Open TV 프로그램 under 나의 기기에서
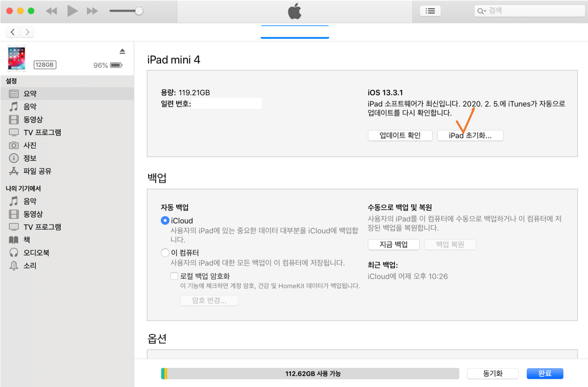 (67, 227)
